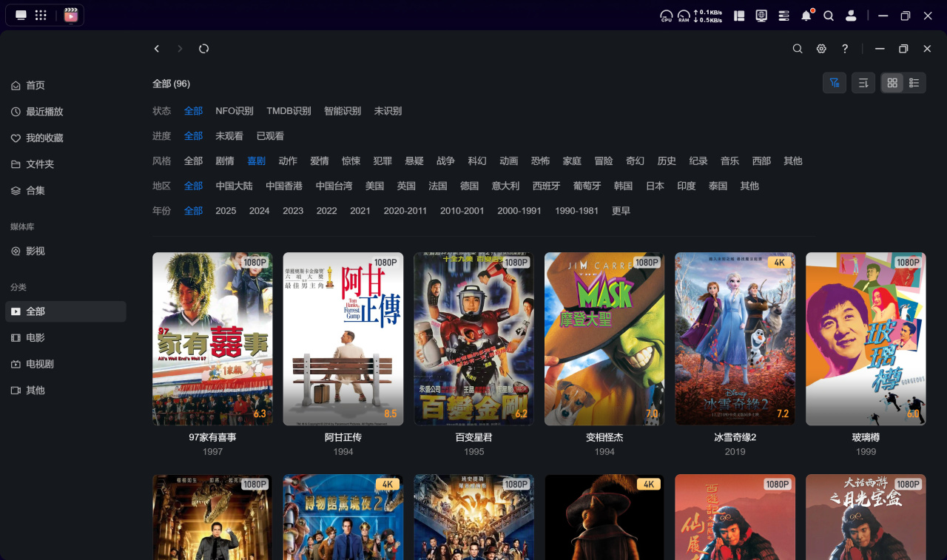Viewport: 947px width, 560px height.
Task: Open the app launcher grid icon
Action: (x=41, y=15)
